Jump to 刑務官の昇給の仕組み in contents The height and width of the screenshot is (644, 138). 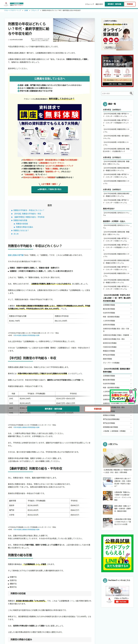(x=24, y=227)
